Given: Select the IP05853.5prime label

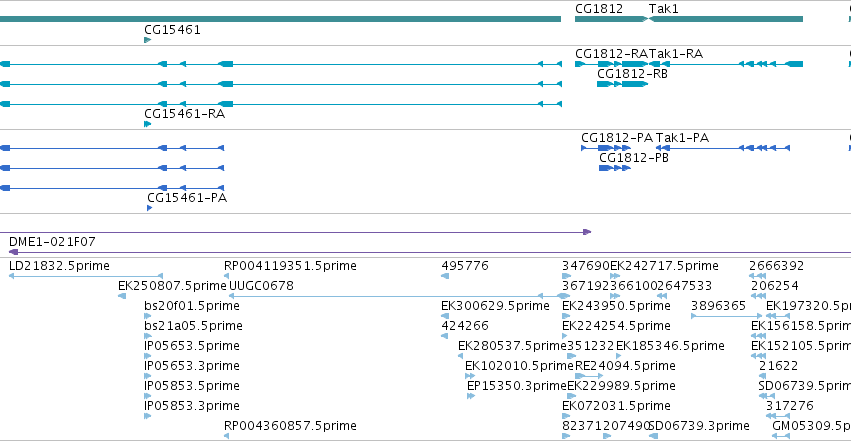Looking at the screenshot, I should [192, 386].
